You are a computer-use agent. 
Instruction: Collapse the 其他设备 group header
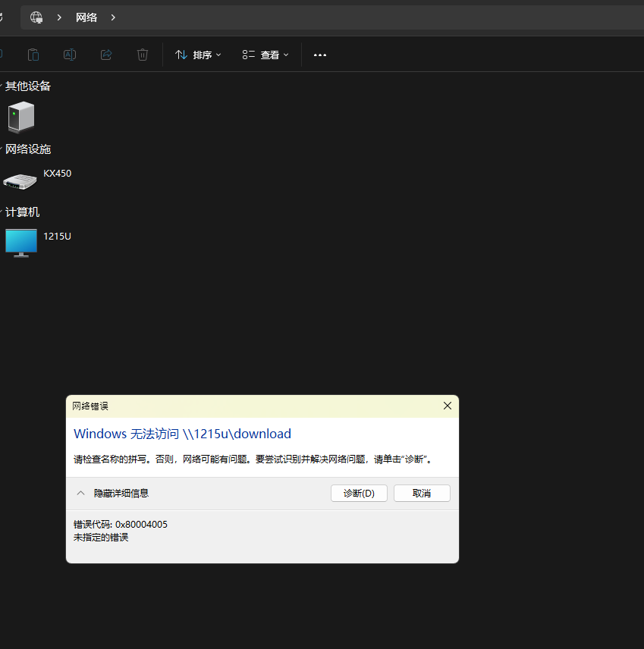(x=28, y=86)
